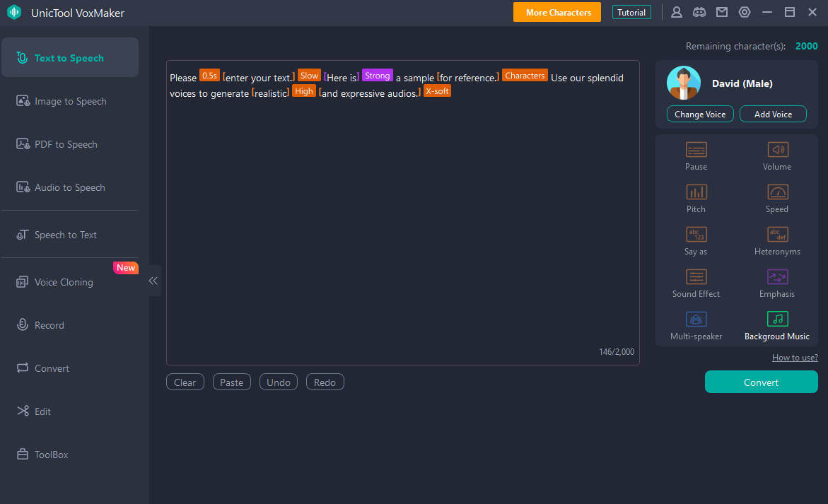
Task: Apply the Emphasis tool
Action: [x=777, y=277]
